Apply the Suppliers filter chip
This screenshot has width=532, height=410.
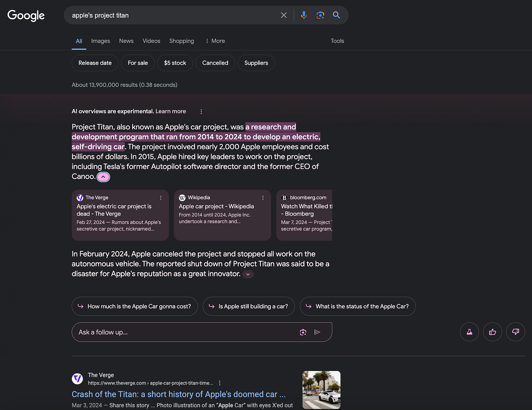click(256, 63)
